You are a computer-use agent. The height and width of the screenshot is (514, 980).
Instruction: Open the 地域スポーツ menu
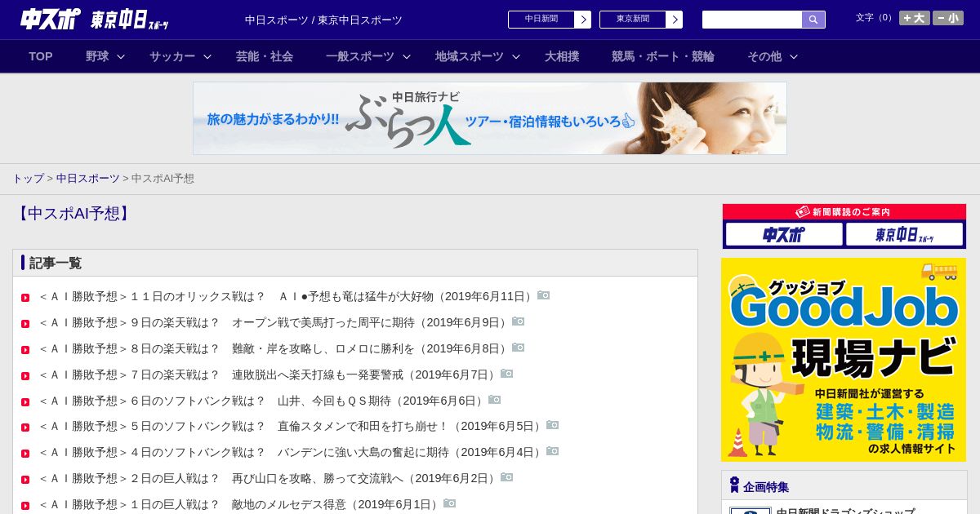pos(470,56)
